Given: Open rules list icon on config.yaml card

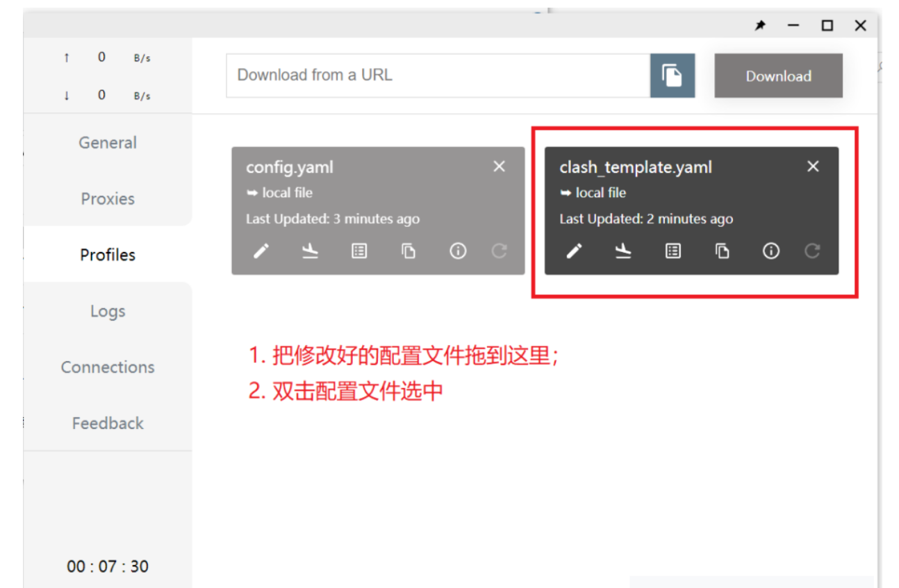Looking at the screenshot, I should 359,251.
